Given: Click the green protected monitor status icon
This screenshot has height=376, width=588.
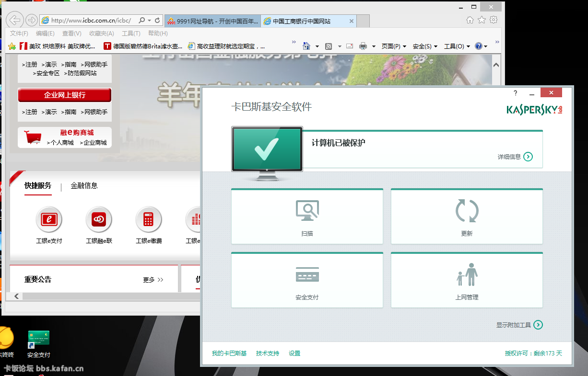Looking at the screenshot, I should pos(267,149).
